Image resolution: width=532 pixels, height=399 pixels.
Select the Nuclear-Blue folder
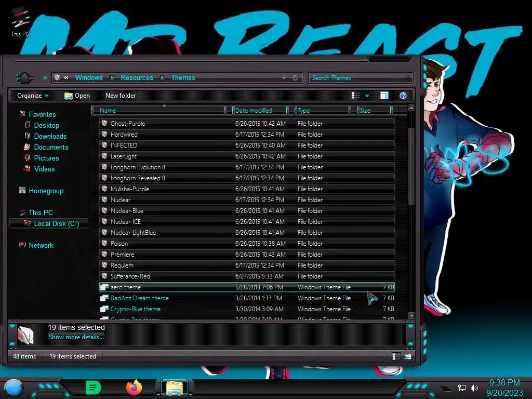click(x=247, y=211)
